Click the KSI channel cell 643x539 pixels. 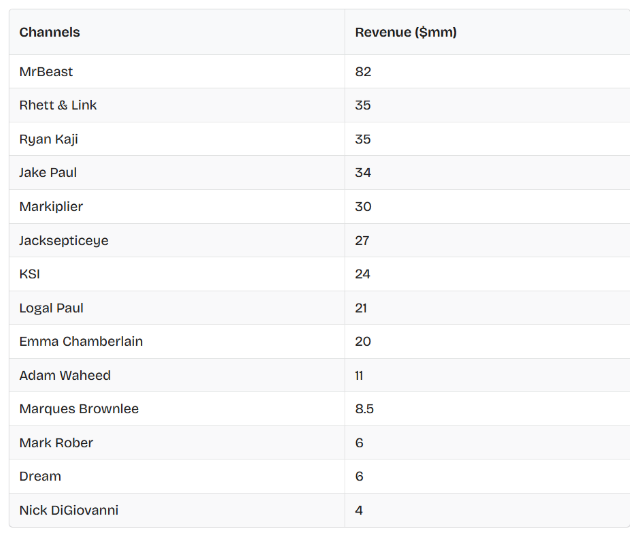[30, 274]
